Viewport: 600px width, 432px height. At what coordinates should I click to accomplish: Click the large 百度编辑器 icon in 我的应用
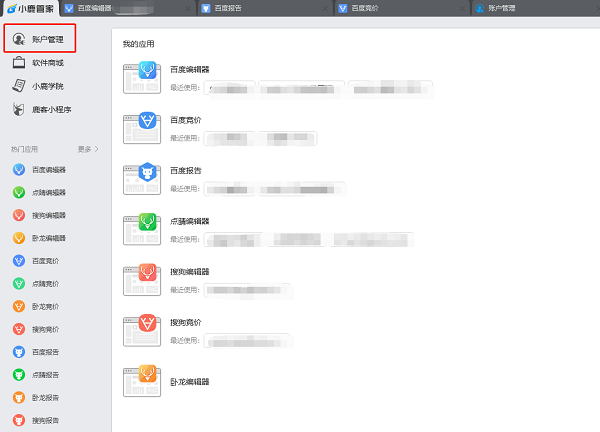(142, 77)
